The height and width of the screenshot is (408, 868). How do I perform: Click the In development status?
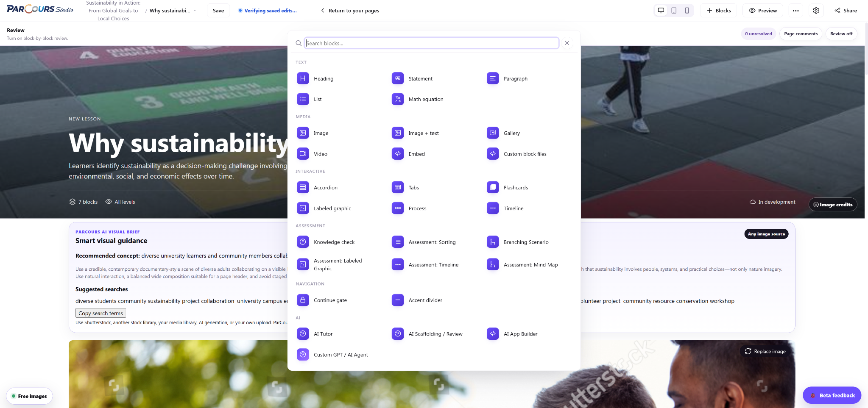[772, 202]
